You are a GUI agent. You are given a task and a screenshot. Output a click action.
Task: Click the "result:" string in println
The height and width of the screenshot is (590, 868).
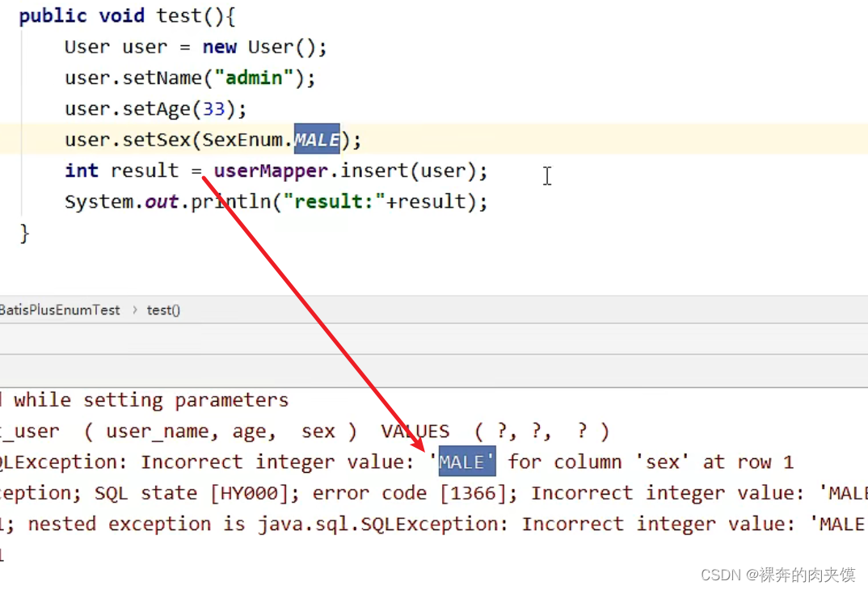tap(334, 201)
